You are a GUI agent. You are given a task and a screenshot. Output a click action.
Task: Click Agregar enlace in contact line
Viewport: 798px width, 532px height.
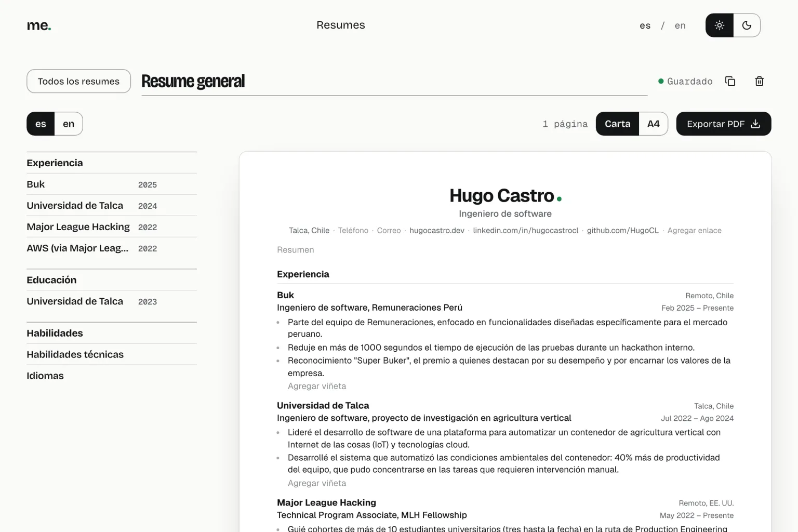[x=695, y=230]
